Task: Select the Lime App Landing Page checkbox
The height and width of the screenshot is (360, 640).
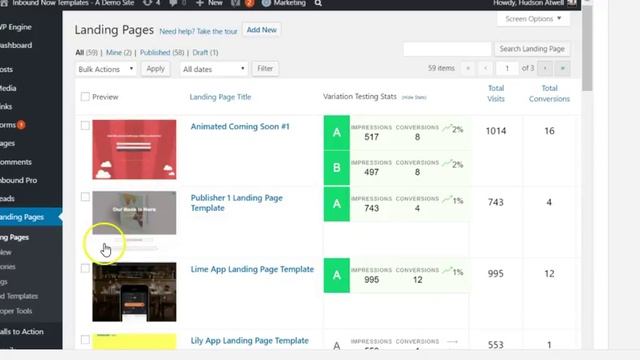Action: tap(85, 268)
